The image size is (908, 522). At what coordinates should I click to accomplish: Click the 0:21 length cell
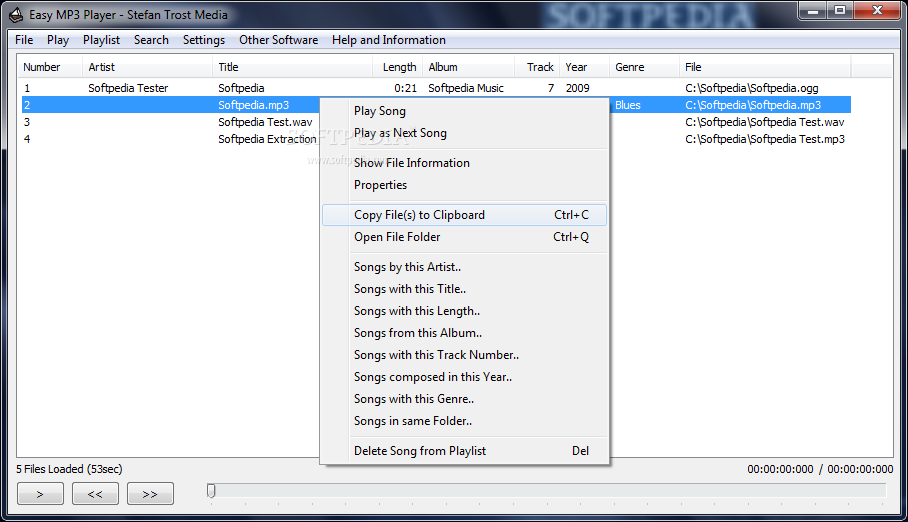pos(405,88)
